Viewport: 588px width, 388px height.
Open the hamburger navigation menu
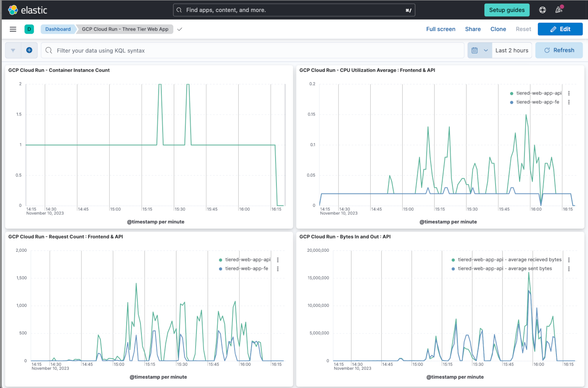pyautogui.click(x=13, y=29)
